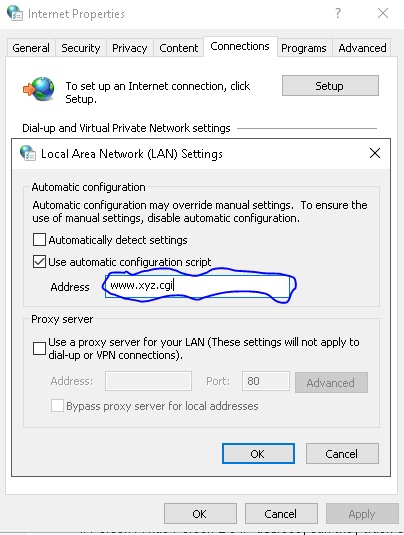404x535 pixels.
Task: Click the question mark help icon
Action: point(337,13)
